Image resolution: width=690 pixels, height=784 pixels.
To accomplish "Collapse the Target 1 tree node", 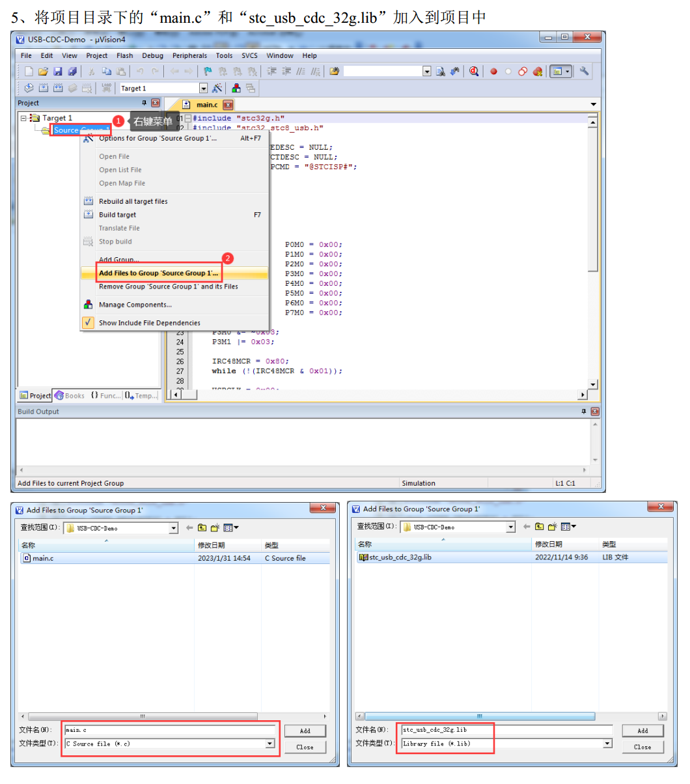I will (x=23, y=118).
